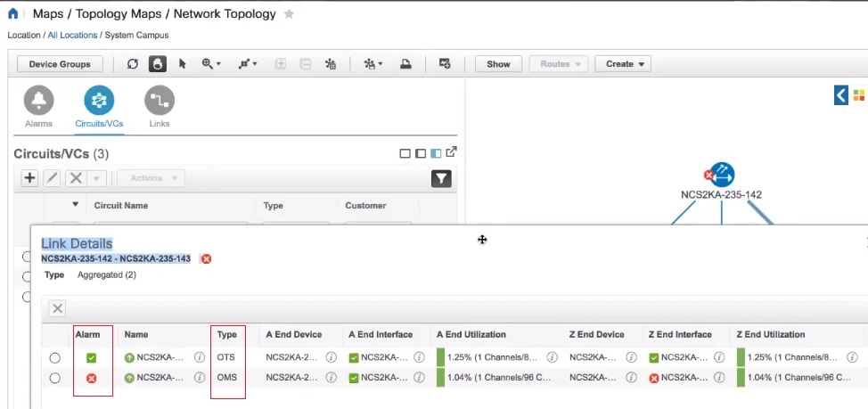Screen dimensions: 868x409
Task: Open the zoom tool dropdown
Action: click(211, 64)
